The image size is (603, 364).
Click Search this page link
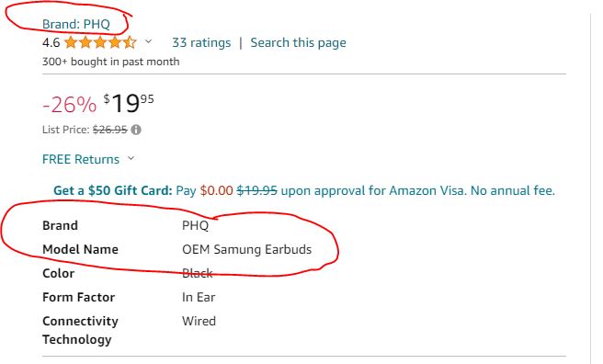point(298,42)
